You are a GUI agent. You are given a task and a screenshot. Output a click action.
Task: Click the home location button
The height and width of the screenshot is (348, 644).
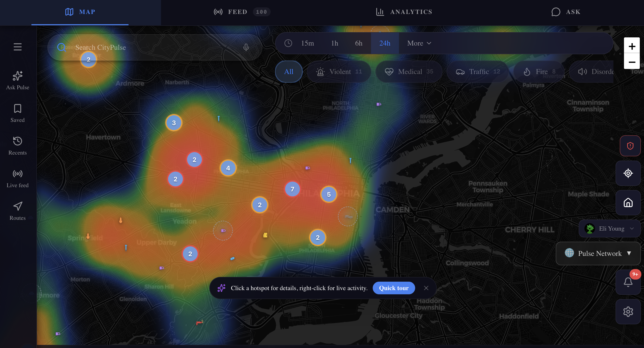click(x=628, y=203)
